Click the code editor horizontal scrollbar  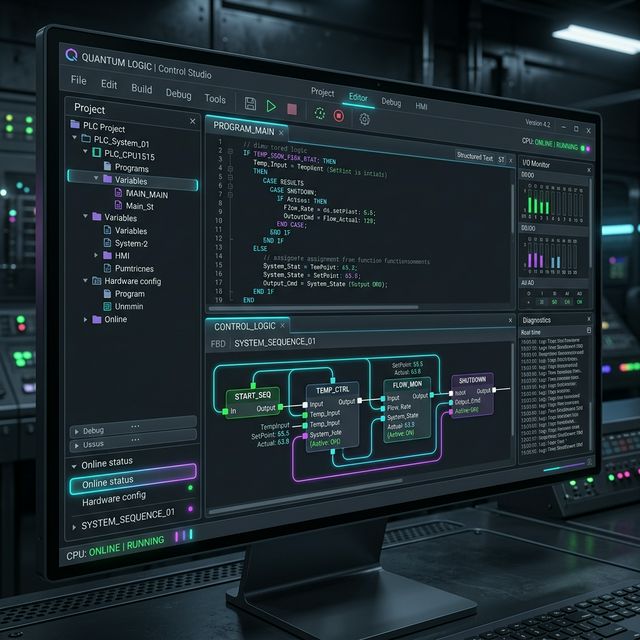(313, 308)
